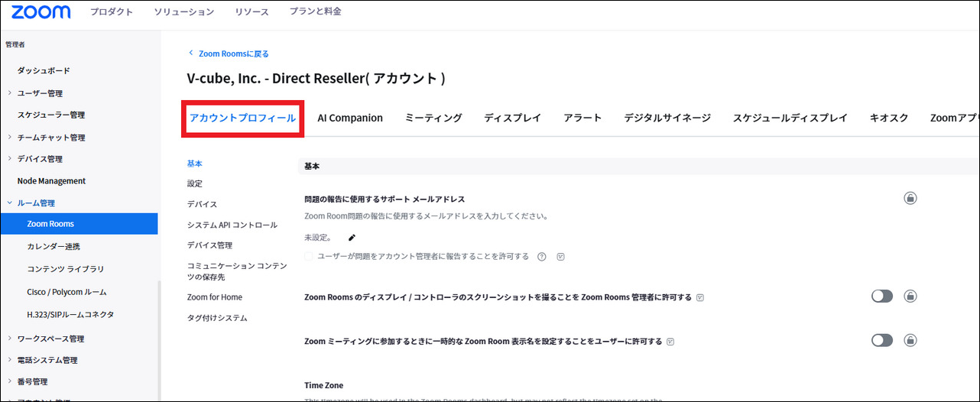The image size is (980, 402).
Task: Expand ワークスペース管理 section
Action: [9, 339]
